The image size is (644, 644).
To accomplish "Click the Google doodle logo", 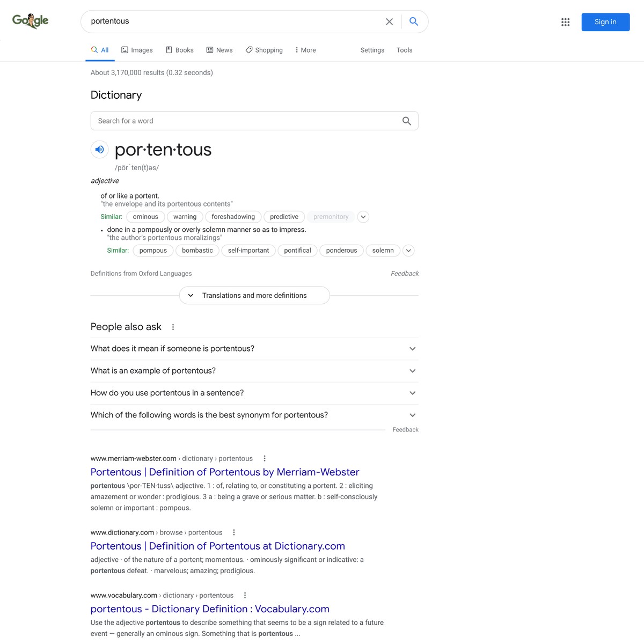I will pos(30,21).
